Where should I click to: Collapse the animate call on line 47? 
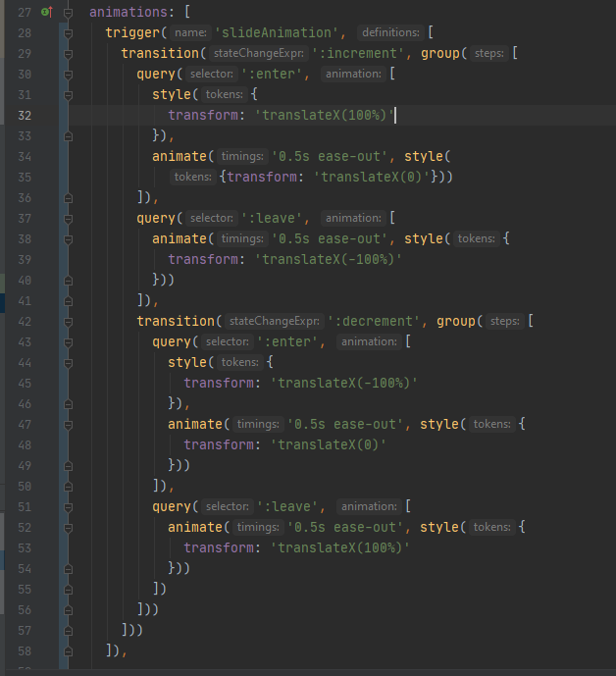[68, 425]
